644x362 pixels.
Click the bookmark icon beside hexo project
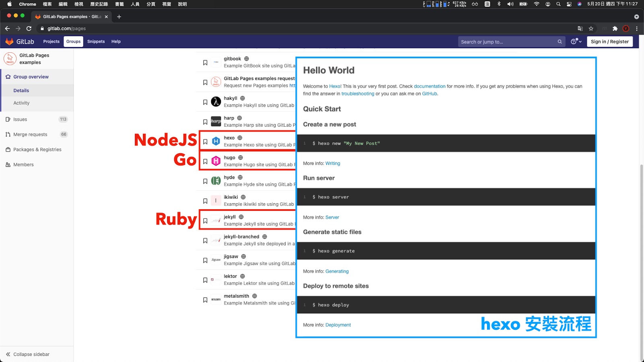coord(205,142)
